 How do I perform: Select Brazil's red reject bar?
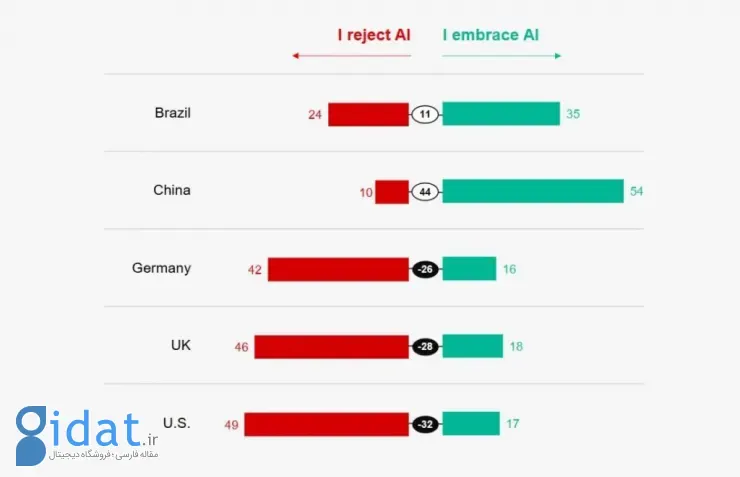pyautogui.click(x=368, y=114)
